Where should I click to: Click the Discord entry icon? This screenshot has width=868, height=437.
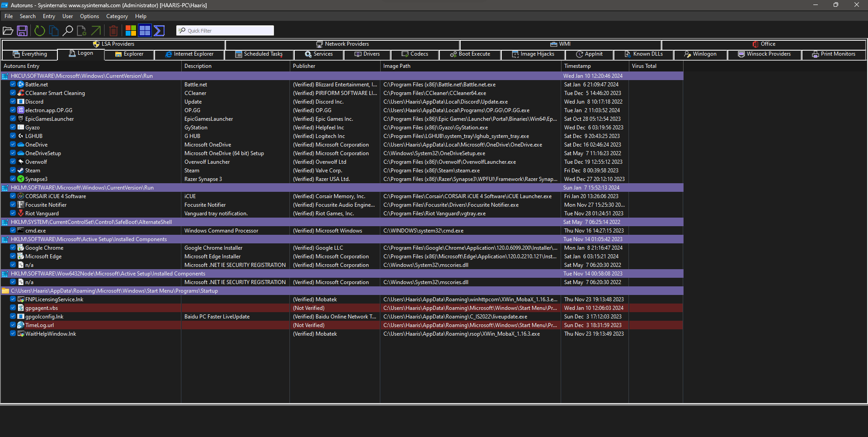point(21,102)
